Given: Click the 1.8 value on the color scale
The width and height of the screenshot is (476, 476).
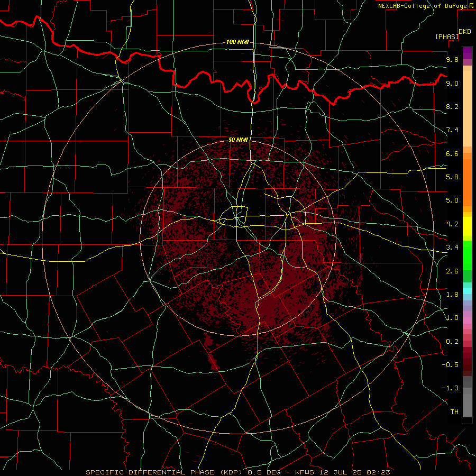Looking at the screenshot, I should [x=452, y=295].
